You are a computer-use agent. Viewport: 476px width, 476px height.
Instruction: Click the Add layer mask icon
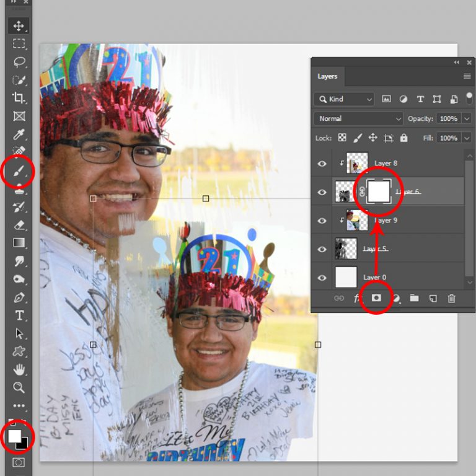pyautogui.click(x=376, y=298)
